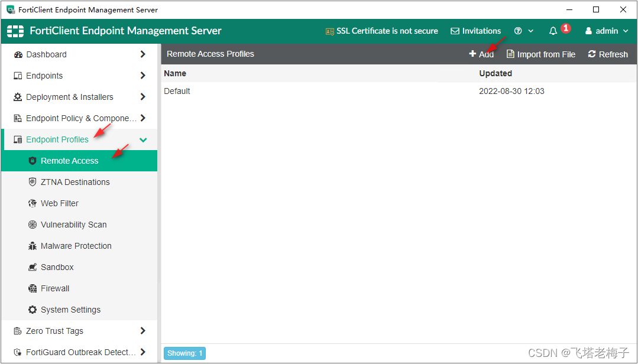Expand Endpoint Policy & Components chevron
Viewport: 638px width, 364px height.
[x=143, y=118]
